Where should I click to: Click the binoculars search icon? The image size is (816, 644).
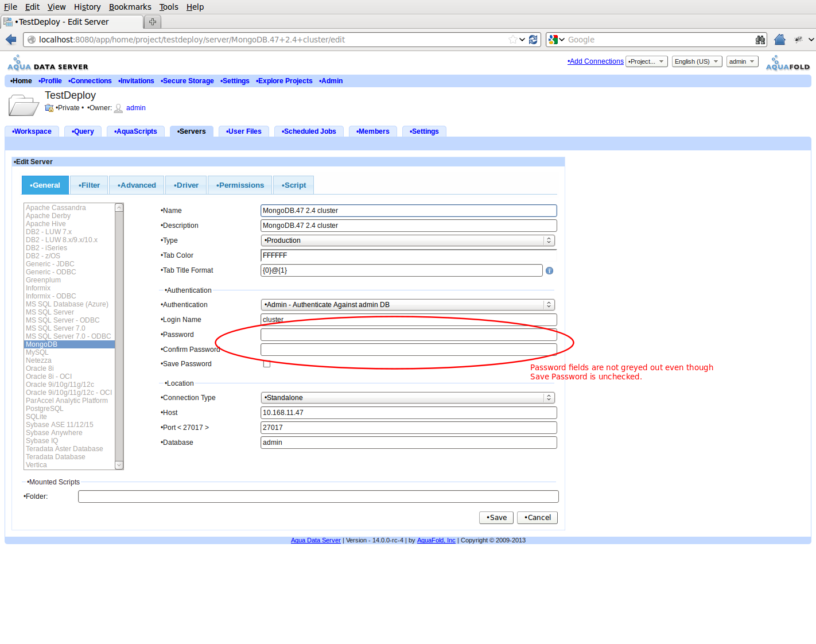[x=760, y=40]
